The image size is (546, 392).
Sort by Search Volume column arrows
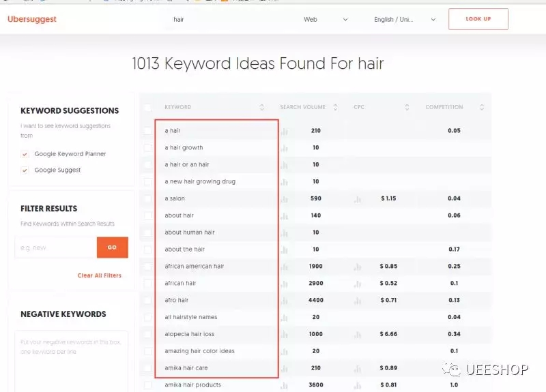[334, 107]
